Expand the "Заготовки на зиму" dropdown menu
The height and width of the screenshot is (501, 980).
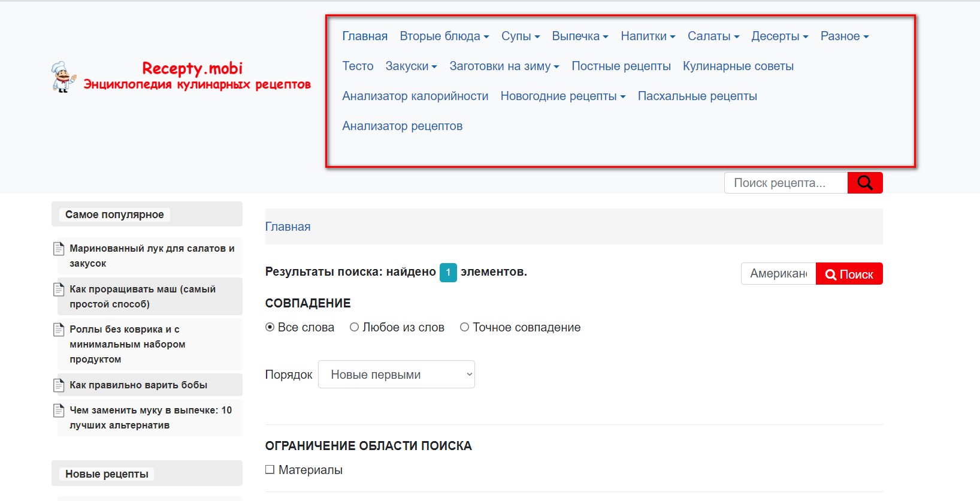click(x=504, y=67)
